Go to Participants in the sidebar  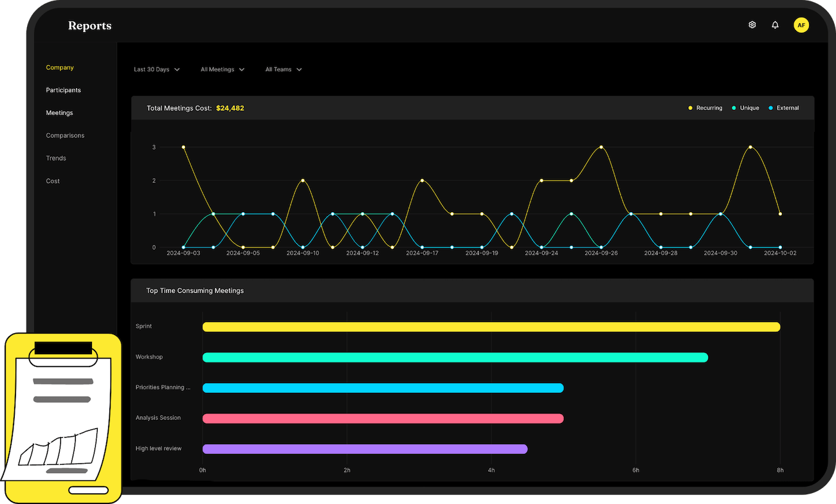click(63, 90)
